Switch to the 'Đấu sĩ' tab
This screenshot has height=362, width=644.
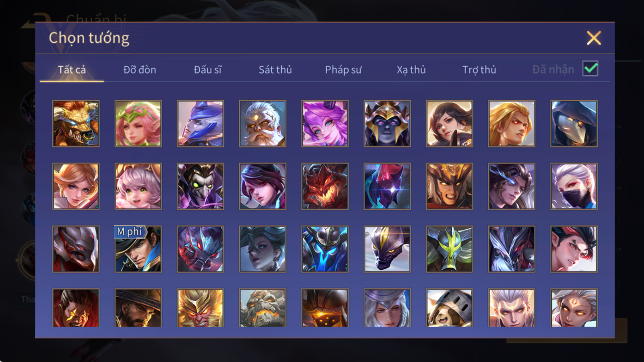pos(208,70)
